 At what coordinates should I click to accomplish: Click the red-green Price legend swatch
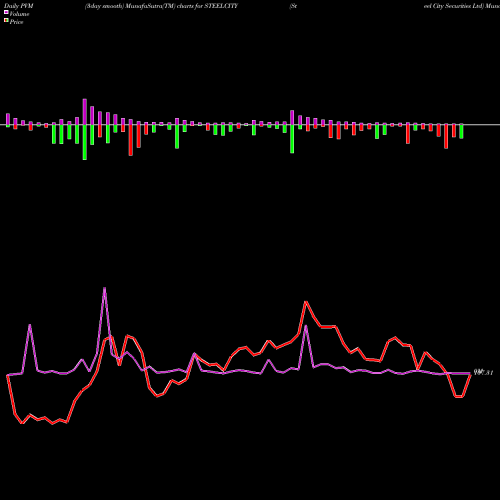click(x=6, y=21)
